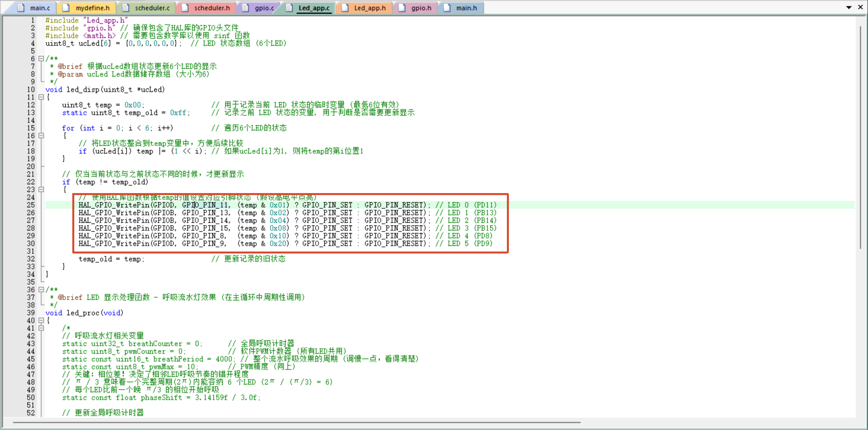Click the file icon on gpio.c tab
Screen dimensions: 868x430
point(245,8)
